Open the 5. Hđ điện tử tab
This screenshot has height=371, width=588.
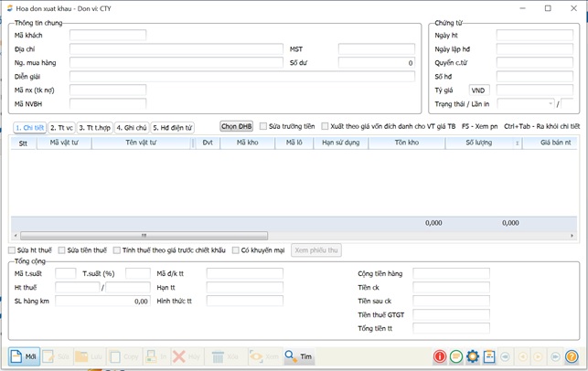coord(172,128)
